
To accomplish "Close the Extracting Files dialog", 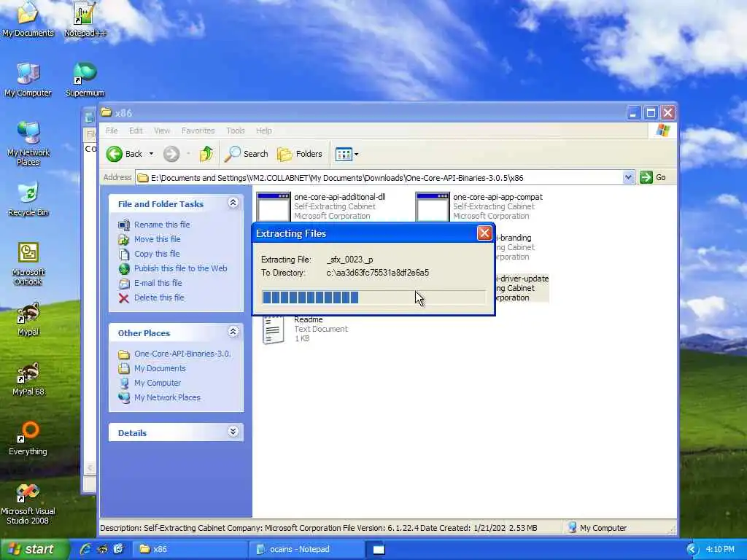I will pyautogui.click(x=484, y=233).
